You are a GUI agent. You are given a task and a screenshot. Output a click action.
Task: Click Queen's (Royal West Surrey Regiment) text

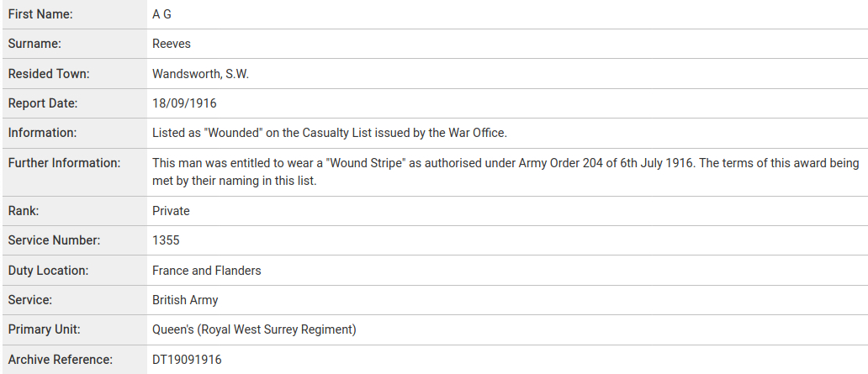click(x=255, y=329)
